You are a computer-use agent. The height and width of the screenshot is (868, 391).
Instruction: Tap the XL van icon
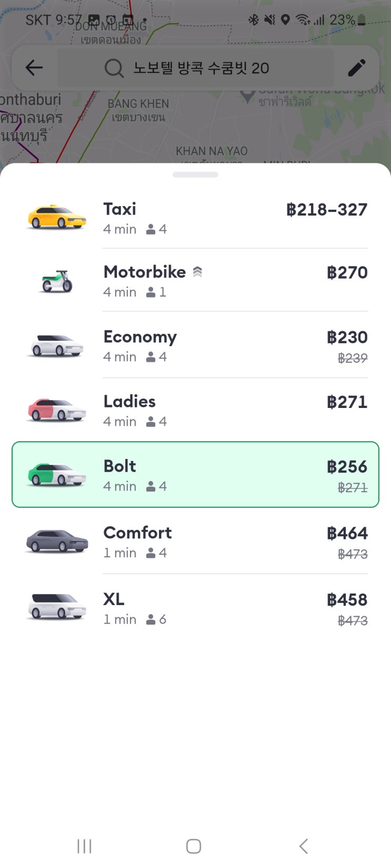coord(57,607)
